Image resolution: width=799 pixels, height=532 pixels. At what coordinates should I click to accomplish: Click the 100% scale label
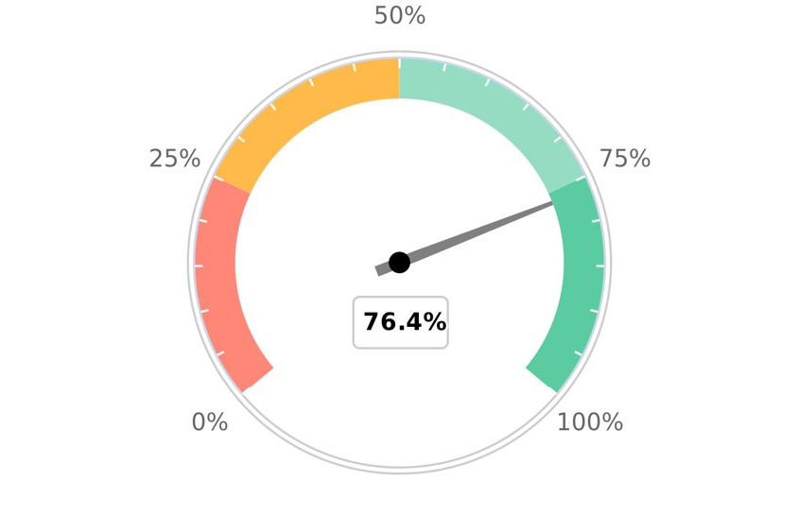point(590,422)
